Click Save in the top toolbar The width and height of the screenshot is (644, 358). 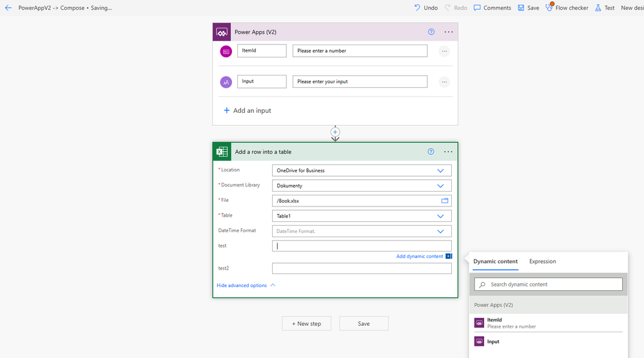[528, 8]
